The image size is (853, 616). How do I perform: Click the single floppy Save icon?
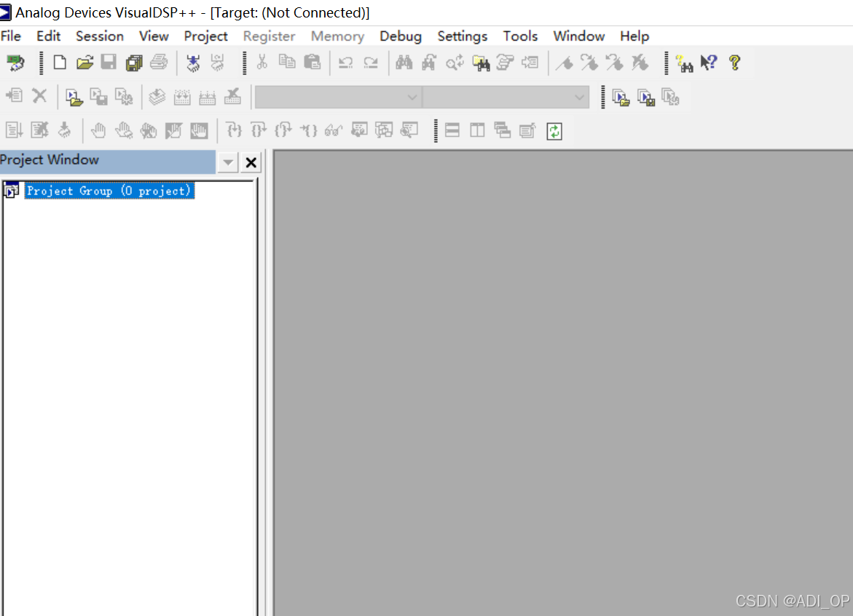point(109,63)
